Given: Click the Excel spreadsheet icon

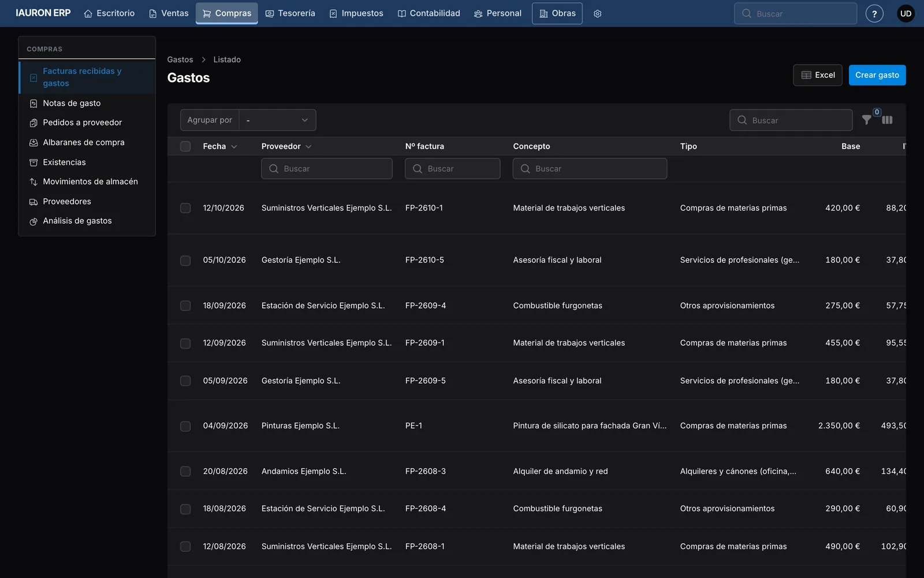Looking at the screenshot, I should (x=806, y=75).
